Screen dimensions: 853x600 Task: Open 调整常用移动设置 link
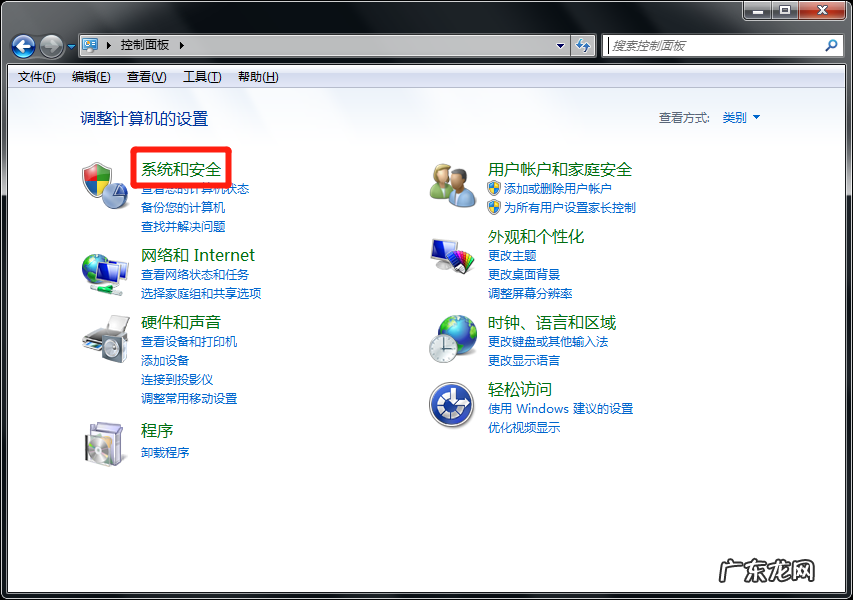coord(189,399)
